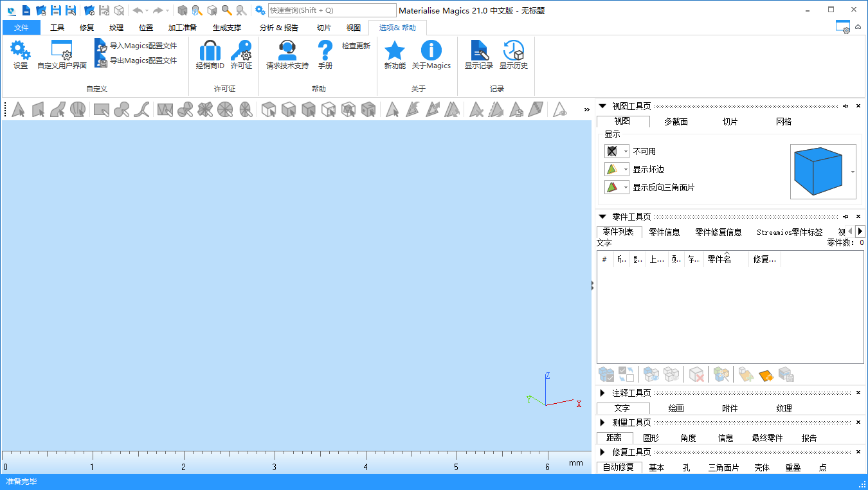The image size is (868, 490).
Task: Click the orange magnifier zoom icon
Action: coord(226,10)
